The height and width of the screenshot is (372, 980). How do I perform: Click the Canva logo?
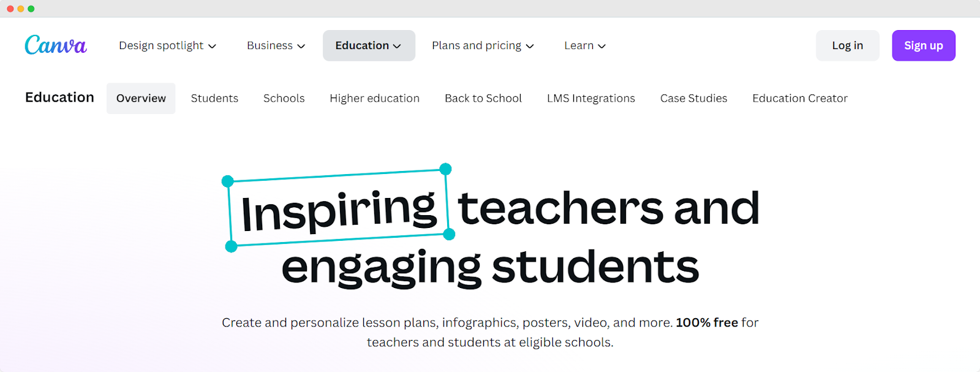tap(56, 45)
